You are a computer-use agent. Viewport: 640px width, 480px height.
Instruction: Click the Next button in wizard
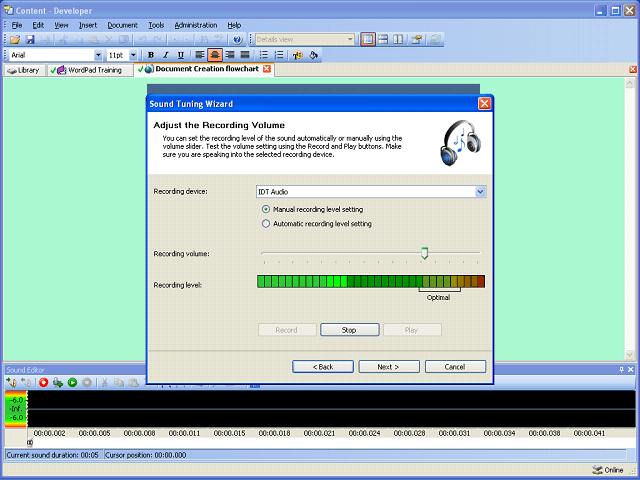(x=389, y=367)
